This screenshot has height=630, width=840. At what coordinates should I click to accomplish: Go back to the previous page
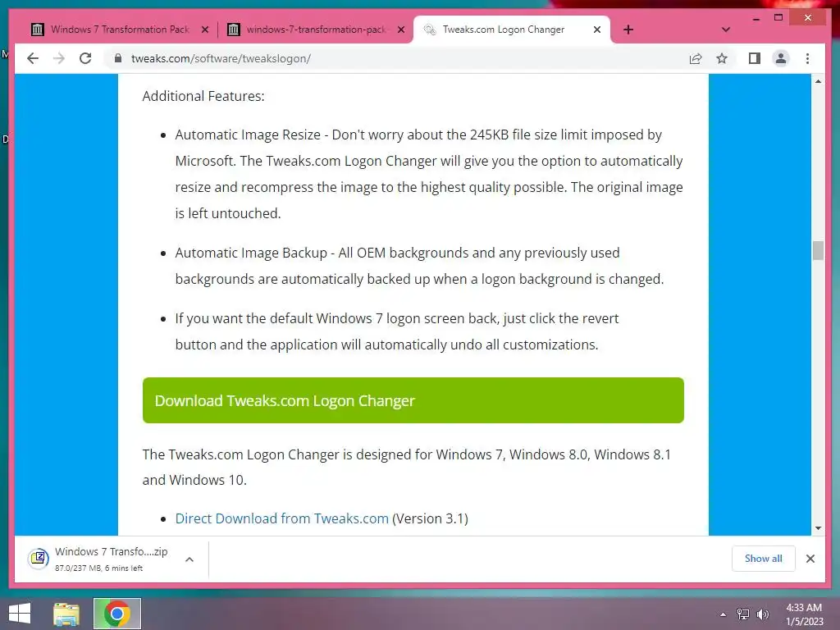coord(33,58)
